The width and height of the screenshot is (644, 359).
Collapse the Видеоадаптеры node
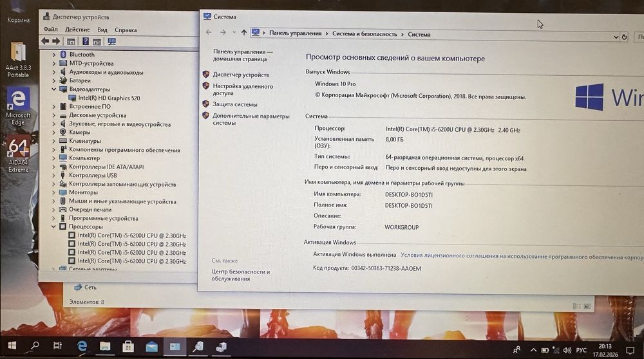point(54,89)
